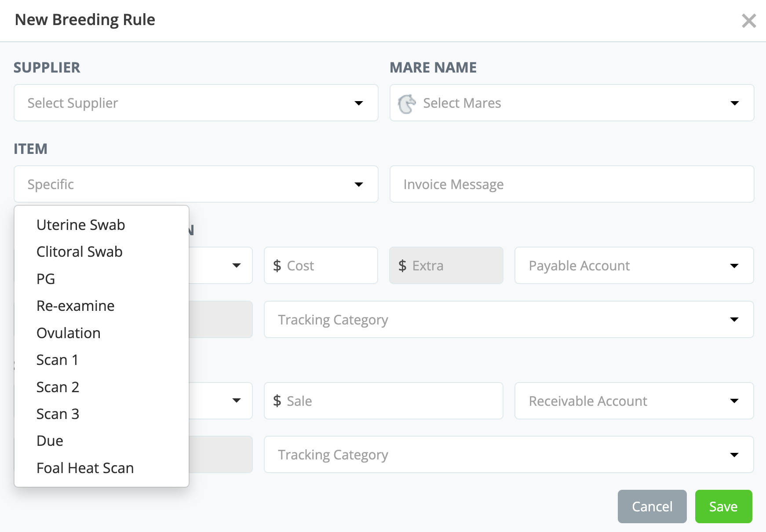
Task: Expand the Select Mares dropdown
Action: [x=572, y=103]
